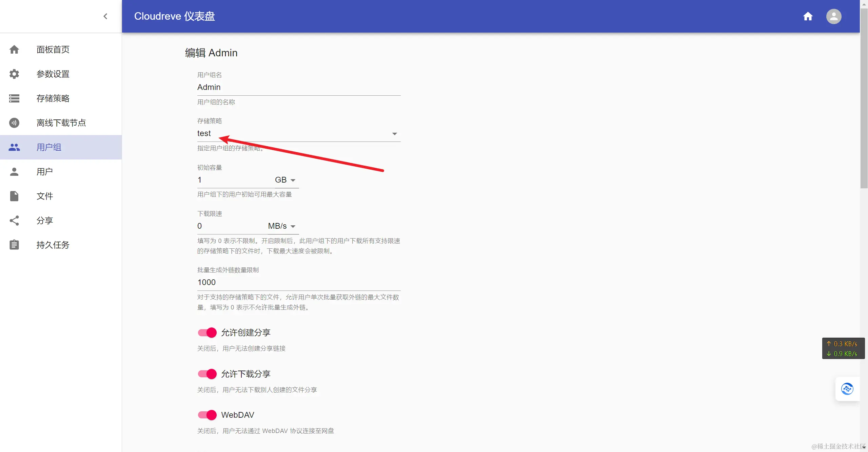The height and width of the screenshot is (452, 868).
Task: Click the share icon for 分享
Action: pos(14,221)
